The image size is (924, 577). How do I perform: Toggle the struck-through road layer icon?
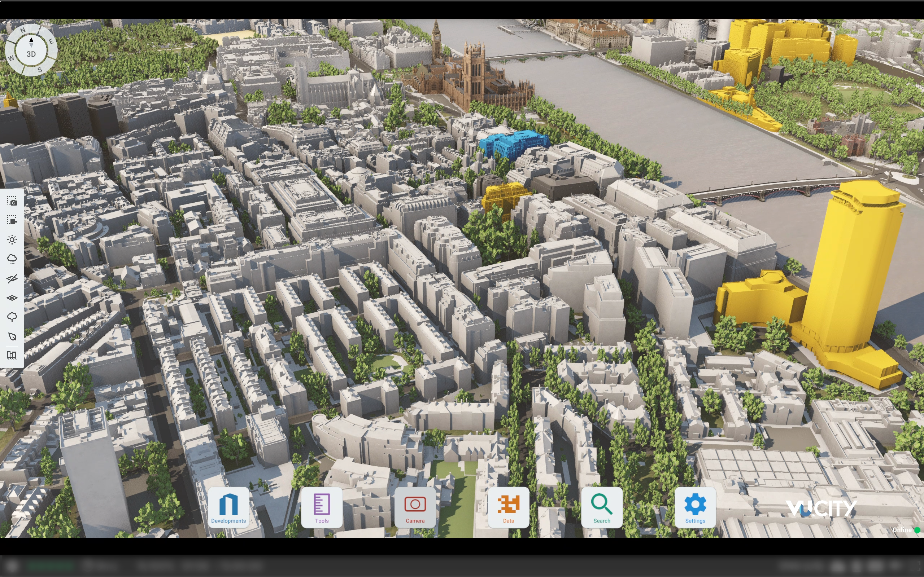pyautogui.click(x=12, y=278)
